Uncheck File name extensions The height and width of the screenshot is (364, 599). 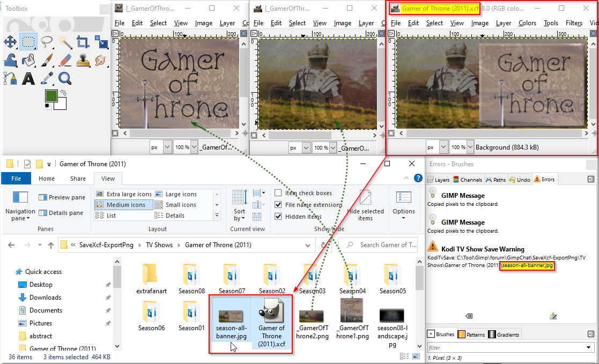(278, 205)
